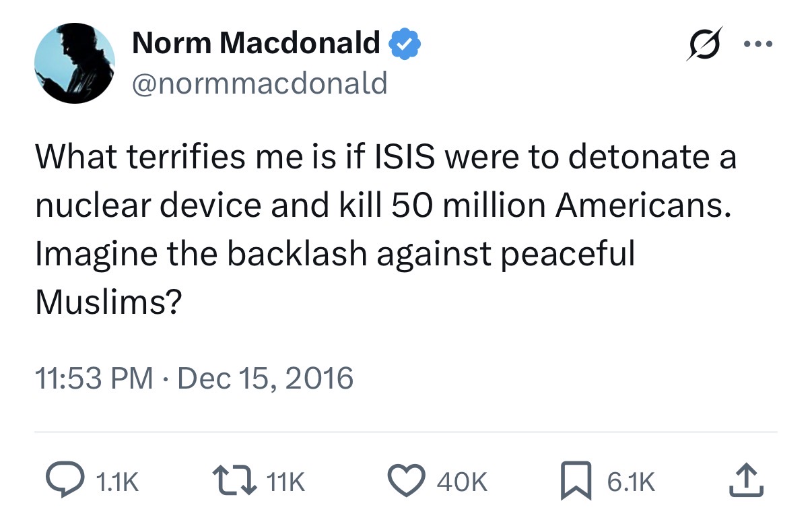
Task: Open the three-dot more options menu
Action: click(759, 42)
